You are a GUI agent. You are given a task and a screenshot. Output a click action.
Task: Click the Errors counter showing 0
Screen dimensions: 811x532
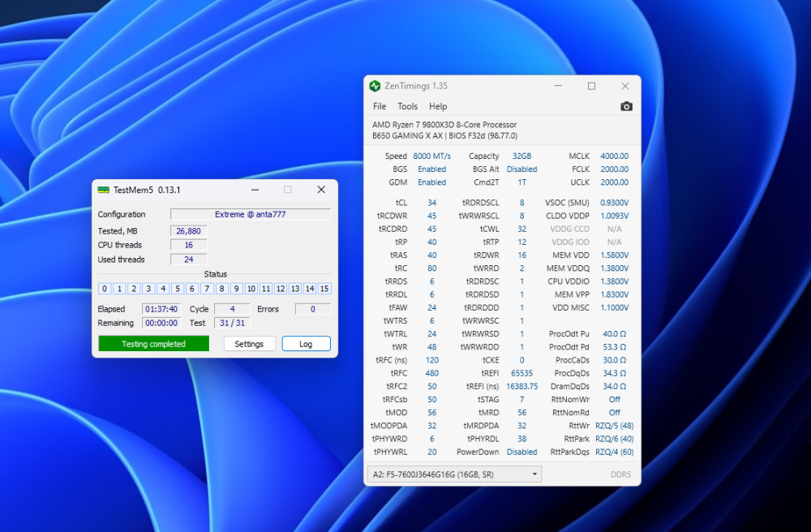tap(312, 308)
